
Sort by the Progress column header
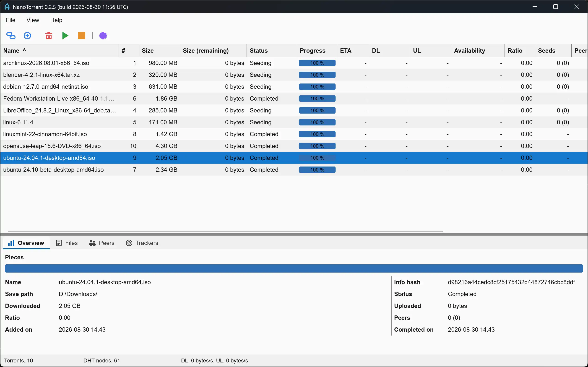(x=317, y=51)
